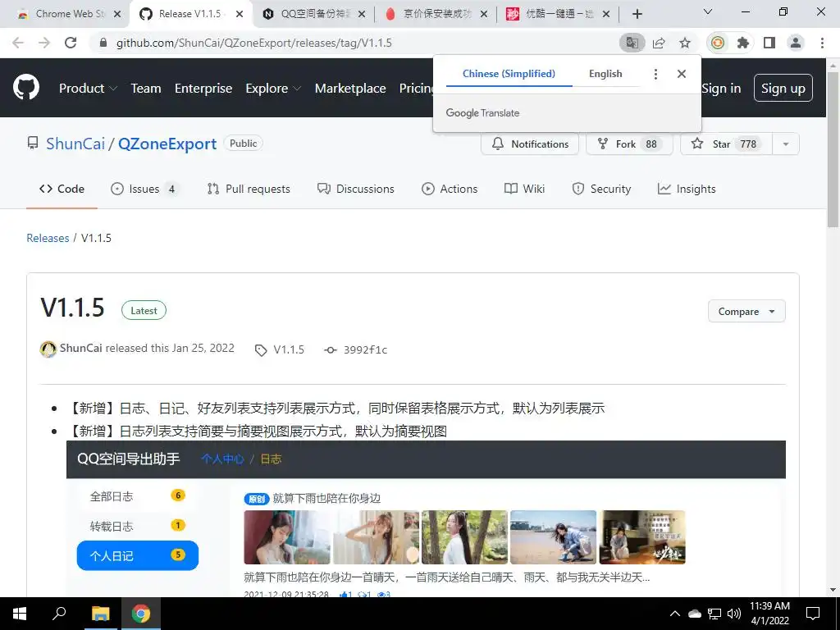This screenshot has height=630, width=840.
Task: Click the Sign in link
Action: pyautogui.click(x=721, y=88)
